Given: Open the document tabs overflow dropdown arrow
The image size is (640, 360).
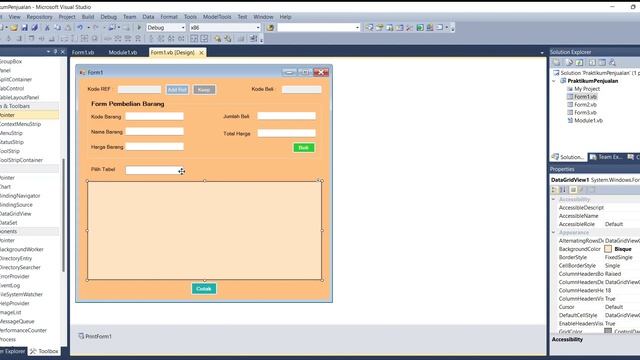Looking at the screenshot, I should pyautogui.click(x=542, y=53).
